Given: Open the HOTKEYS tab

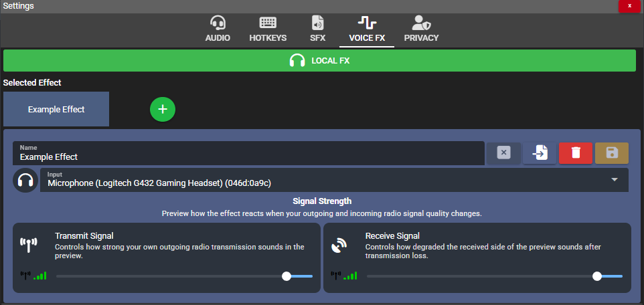Looking at the screenshot, I should click(268, 29).
